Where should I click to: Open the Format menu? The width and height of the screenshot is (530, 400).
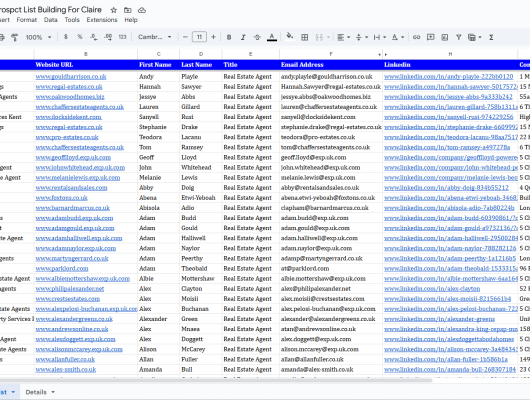27,20
